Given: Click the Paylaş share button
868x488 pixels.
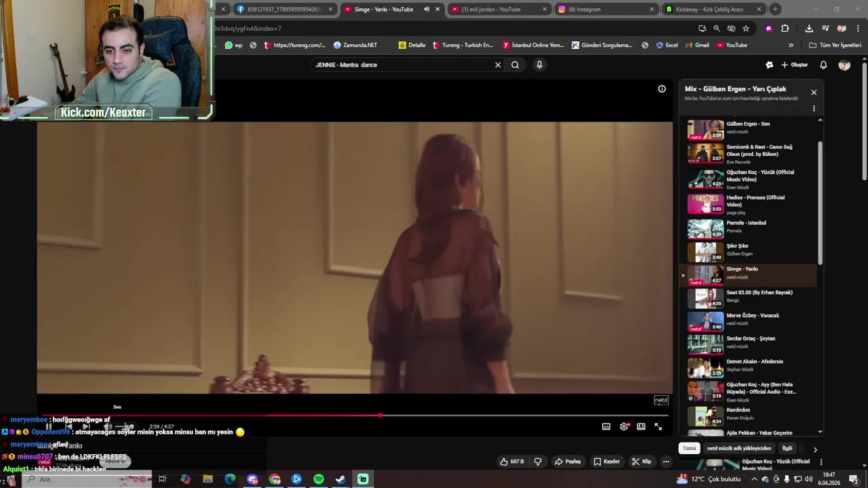Looking at the screenshot, I should tap(568, 462).
